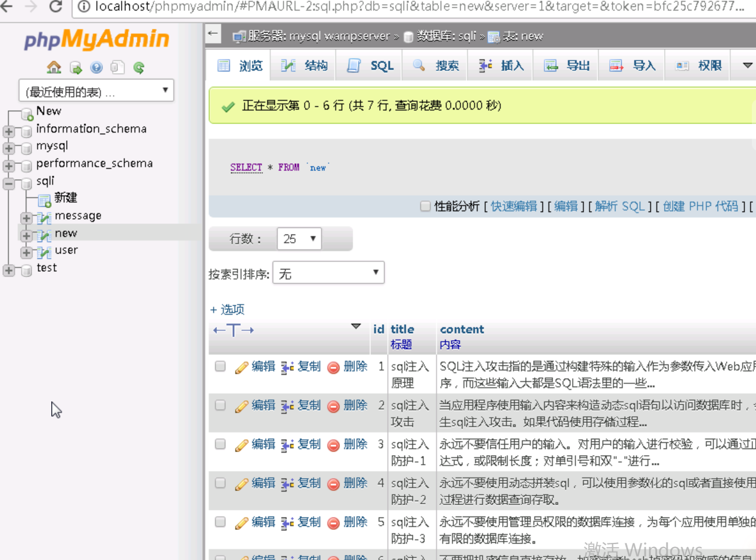The image size is (756, 560).
Task: Click the collapse navigation panel arrow button
Action: tap(213, 34)
